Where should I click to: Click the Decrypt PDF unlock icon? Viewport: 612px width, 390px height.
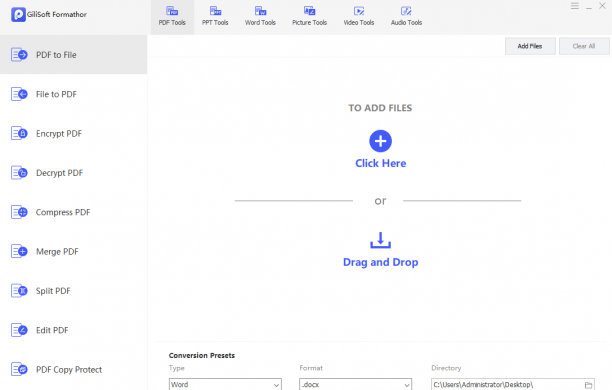click(x=19, y=173)
